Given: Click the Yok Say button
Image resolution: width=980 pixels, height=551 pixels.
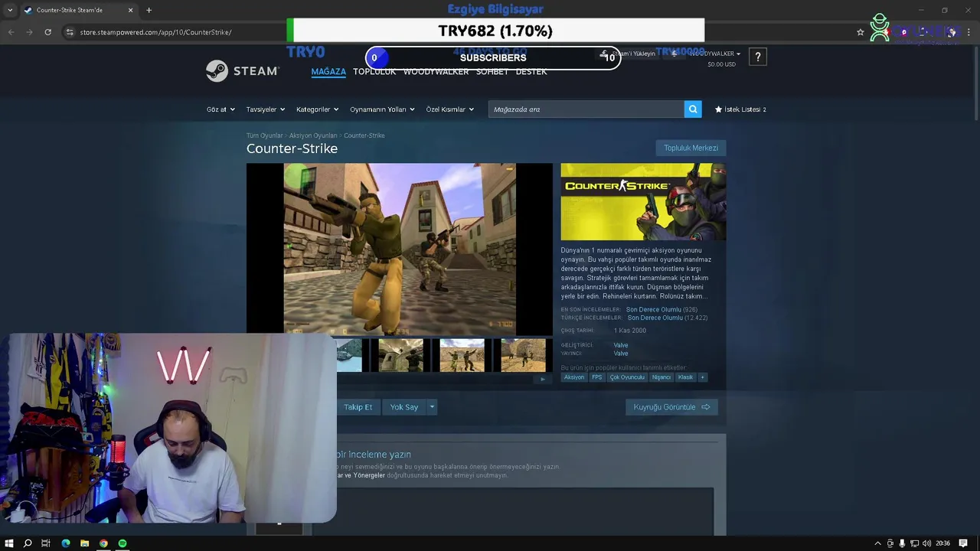Looking at the screenshot, I should pyautogui.click(x=404, y=407).
